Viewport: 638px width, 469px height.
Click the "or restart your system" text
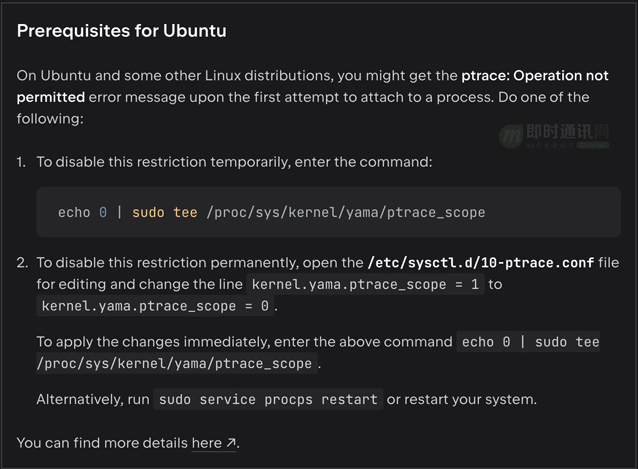click(462, 399)
